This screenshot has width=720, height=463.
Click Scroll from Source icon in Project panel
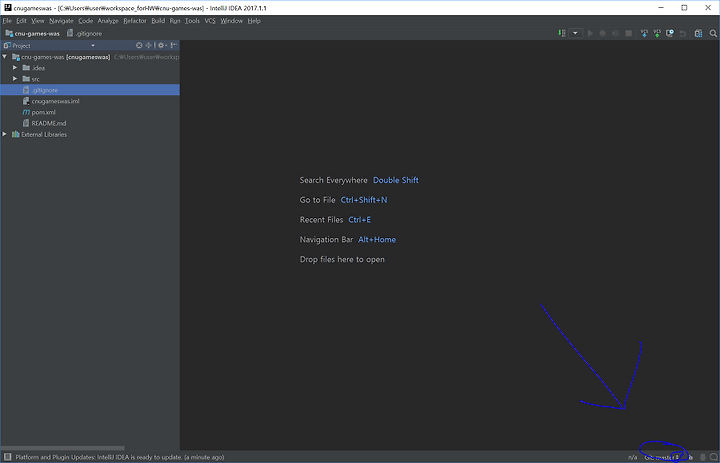pos(139,45)
